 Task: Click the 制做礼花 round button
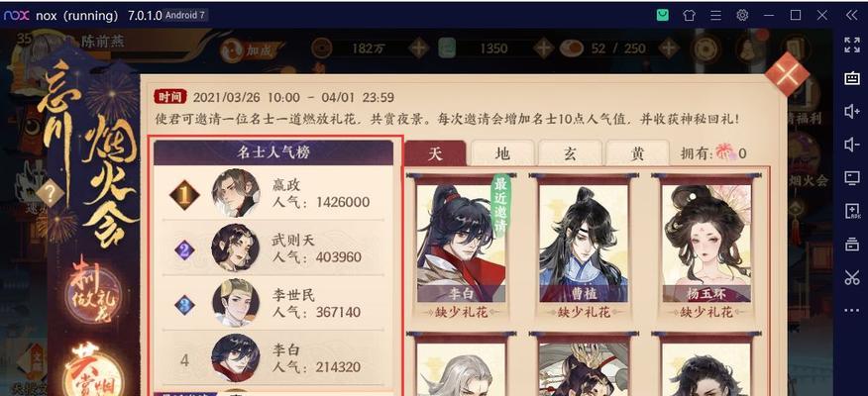point(92,291)
